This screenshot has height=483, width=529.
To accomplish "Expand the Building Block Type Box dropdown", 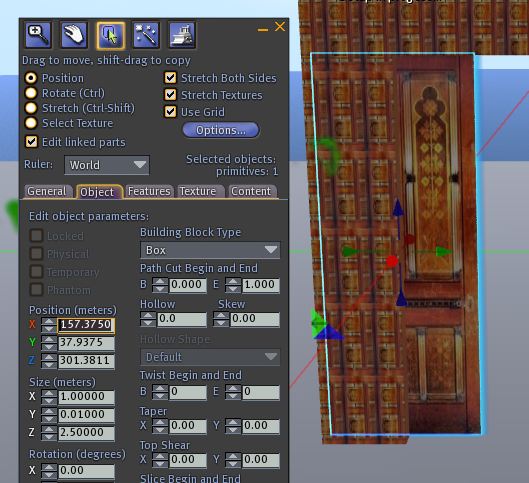I will [x=210, y=250].
